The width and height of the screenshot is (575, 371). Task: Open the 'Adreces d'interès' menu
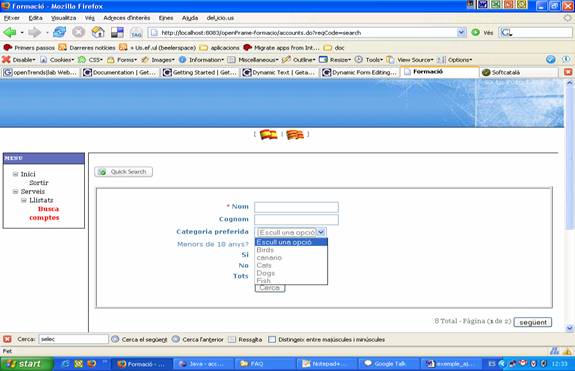[x=127, y=18]
